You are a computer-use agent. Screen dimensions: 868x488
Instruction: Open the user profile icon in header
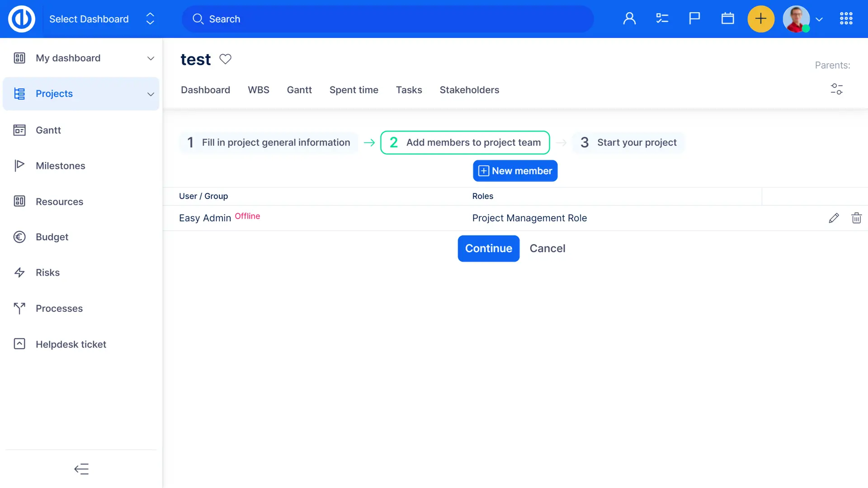click(x=629, y=19)
